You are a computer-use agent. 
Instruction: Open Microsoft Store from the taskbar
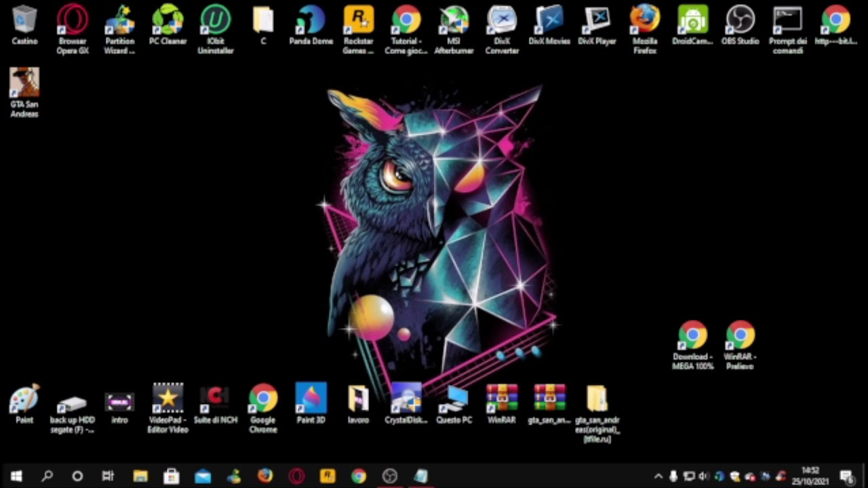tap(172, 476)
